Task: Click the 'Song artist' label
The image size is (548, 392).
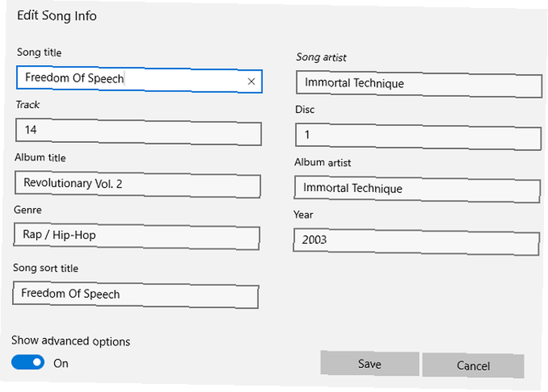Action: pos(321,57)
